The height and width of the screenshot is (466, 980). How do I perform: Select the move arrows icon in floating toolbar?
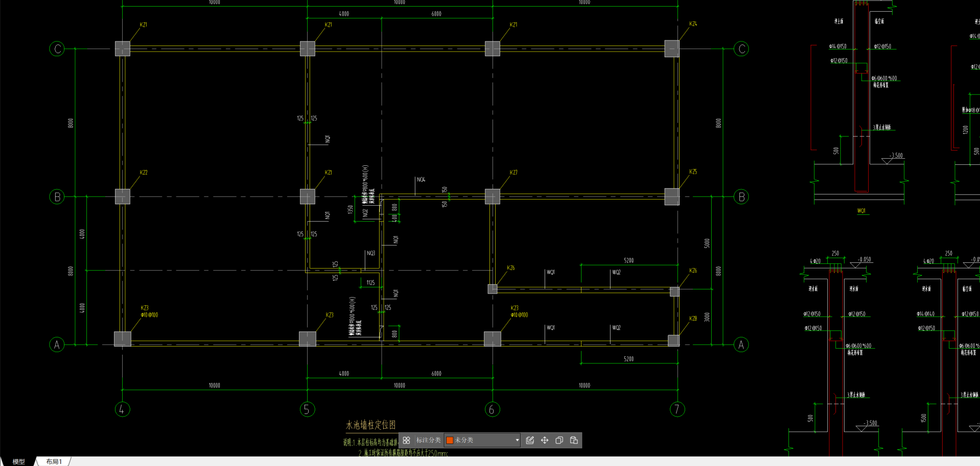(x=545, y=440)
